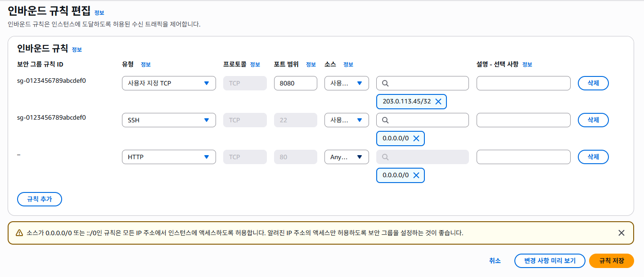Open 정보 link beside 프로토콜 column
The width and height of the screenshot is (644, 277).
(255, 65)
